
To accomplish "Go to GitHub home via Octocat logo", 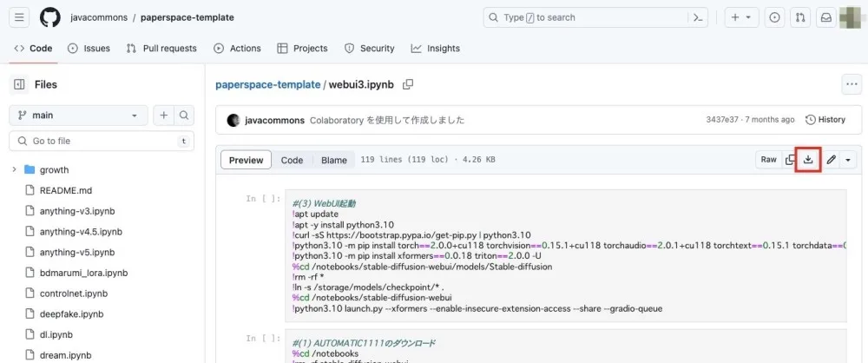I will 49,17.
